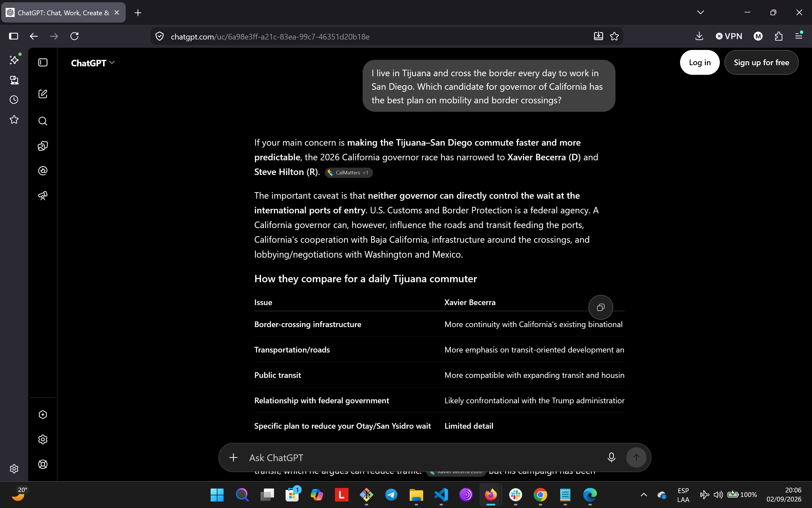812x508 pixels.
Task: Click 'How they compare for a daily Tijuana commuter' heading
Action: [x=365, y=279]
